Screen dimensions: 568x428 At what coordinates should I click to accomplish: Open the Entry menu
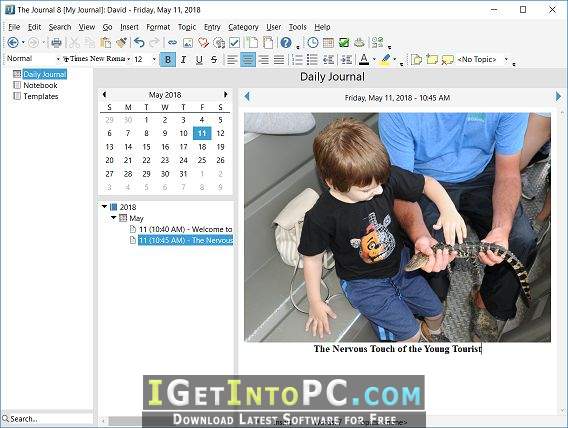click(212, 27)
